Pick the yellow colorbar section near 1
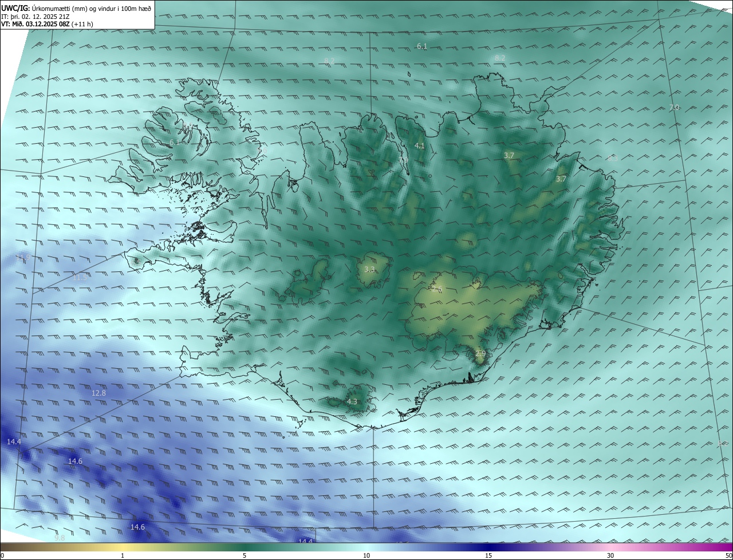 123,547
